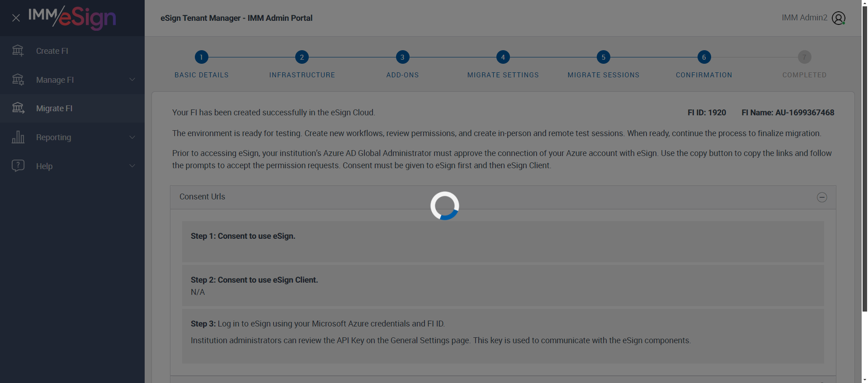Click step 7 circle Completed

805,57
